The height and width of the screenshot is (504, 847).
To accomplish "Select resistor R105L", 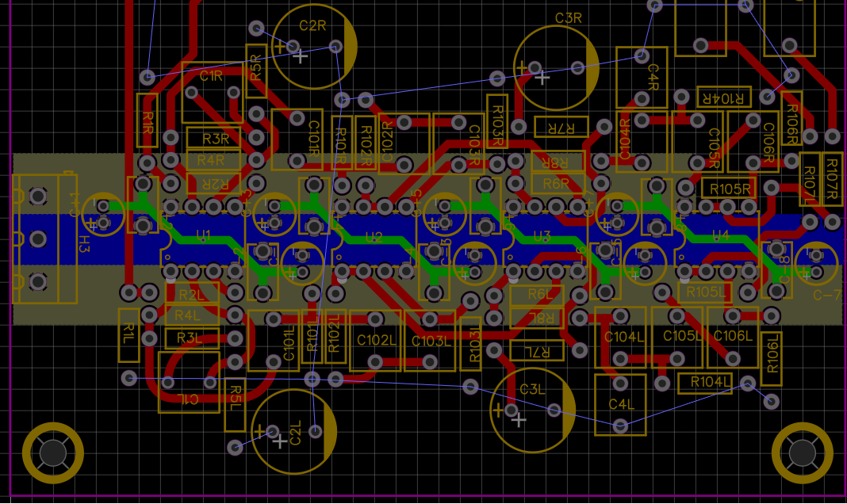I will click(706, 292).
